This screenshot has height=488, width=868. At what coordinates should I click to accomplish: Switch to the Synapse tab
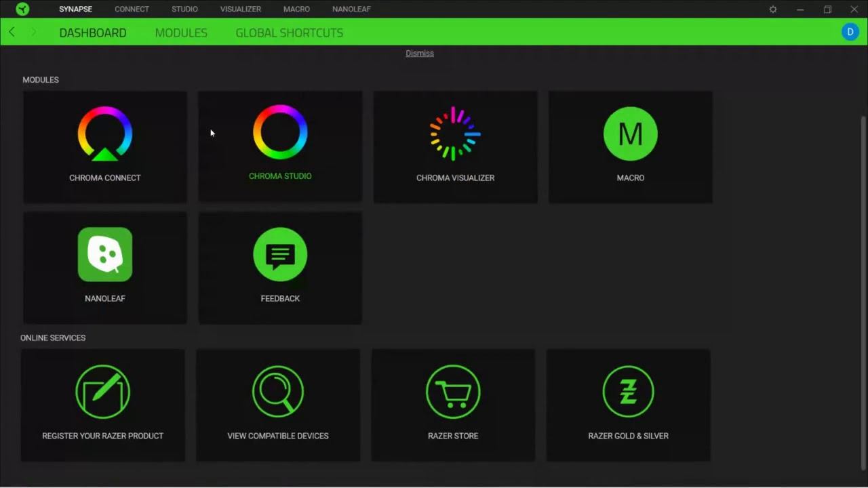click(75, 9)
